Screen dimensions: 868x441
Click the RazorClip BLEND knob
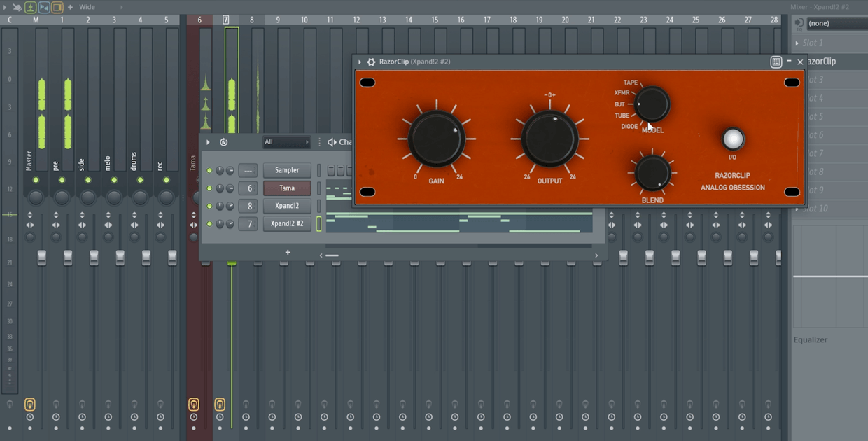click(x=652, y=173)
